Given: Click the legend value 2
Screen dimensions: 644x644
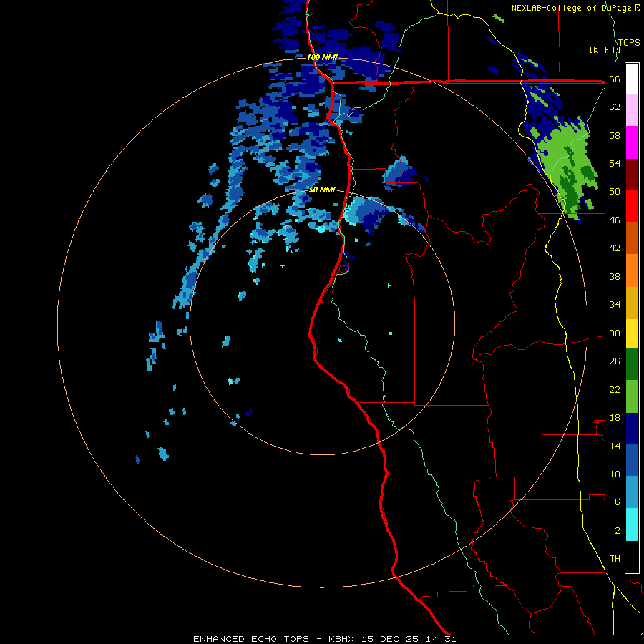Looking at the screenshot, I should 618,531.
